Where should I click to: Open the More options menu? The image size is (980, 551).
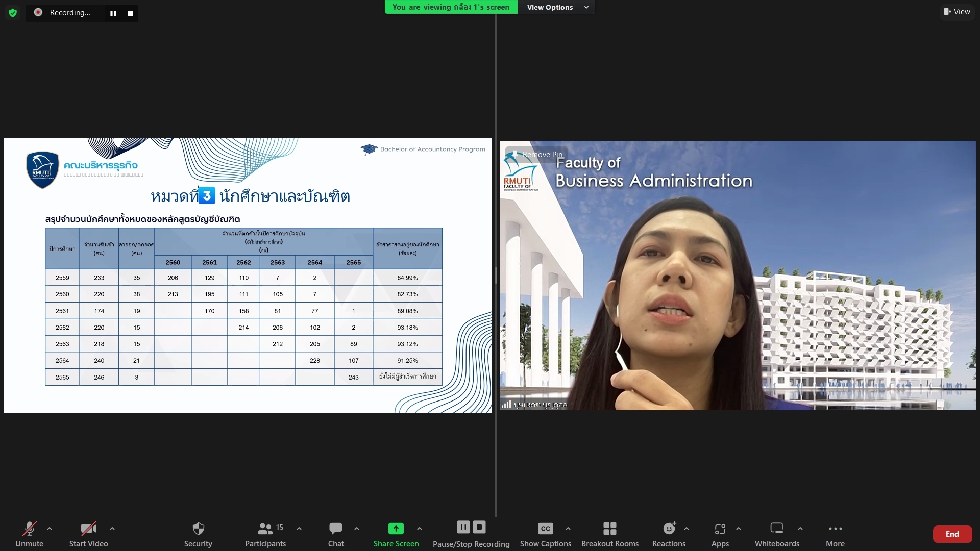point(835,534)
